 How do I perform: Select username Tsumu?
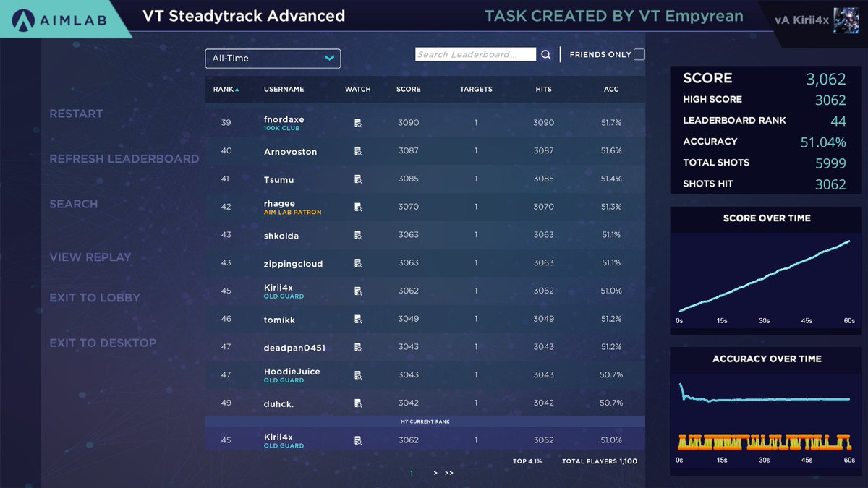[278, 179]
